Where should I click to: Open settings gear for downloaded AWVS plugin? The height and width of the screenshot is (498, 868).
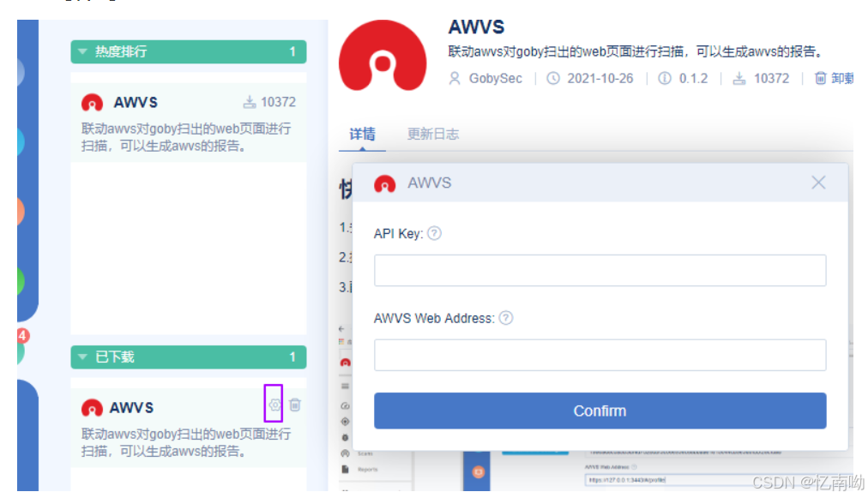pos(274,405)
